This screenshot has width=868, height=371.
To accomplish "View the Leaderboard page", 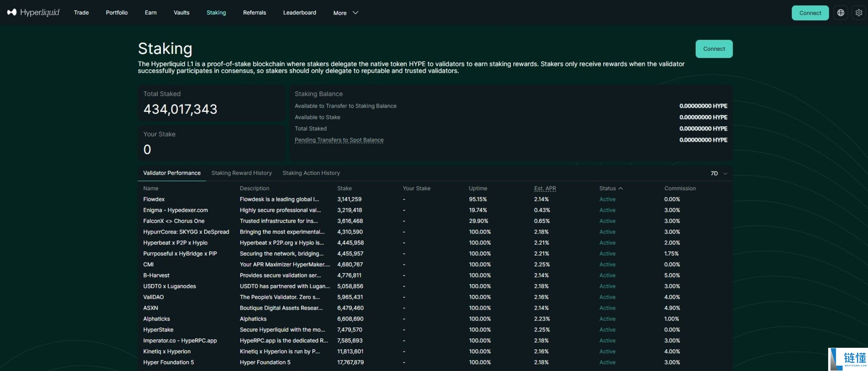I will 299,13.
